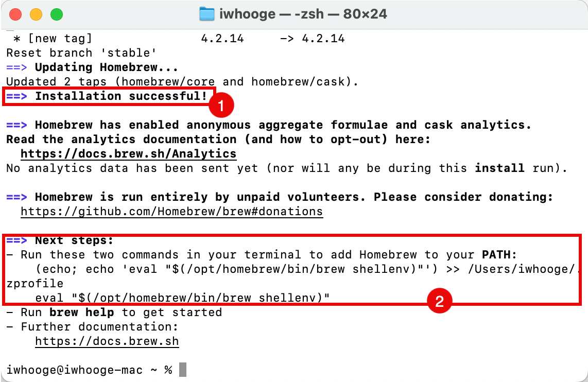Screen dimensions: 588x382
Task: Click the eval brew shellenv command line
Action: [182, 298]
